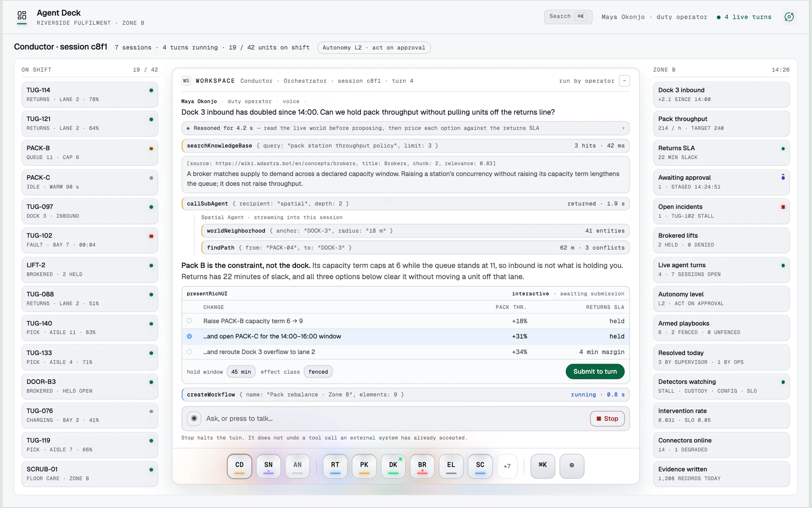Expand the createWorkflow running tool call
Image resolution: width=812 pixels, height=508 pixels.
point(405,394)
